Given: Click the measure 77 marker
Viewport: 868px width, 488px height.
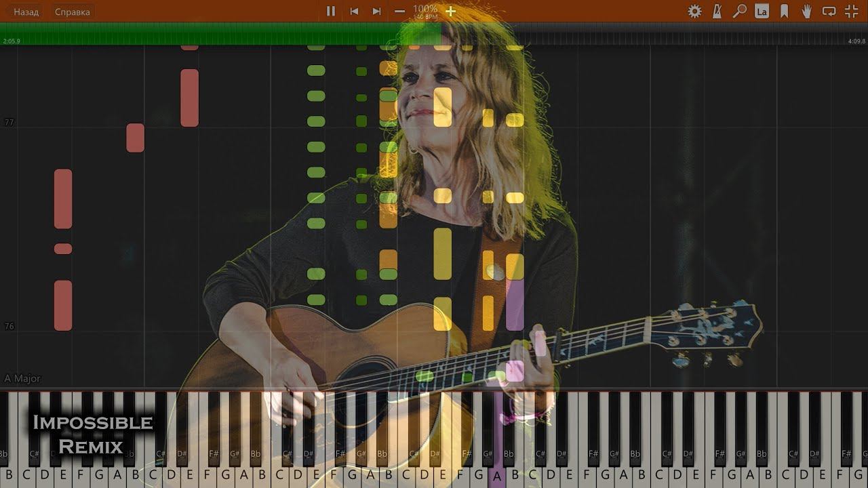Looking at the screenshot, I should pos(9,123).
